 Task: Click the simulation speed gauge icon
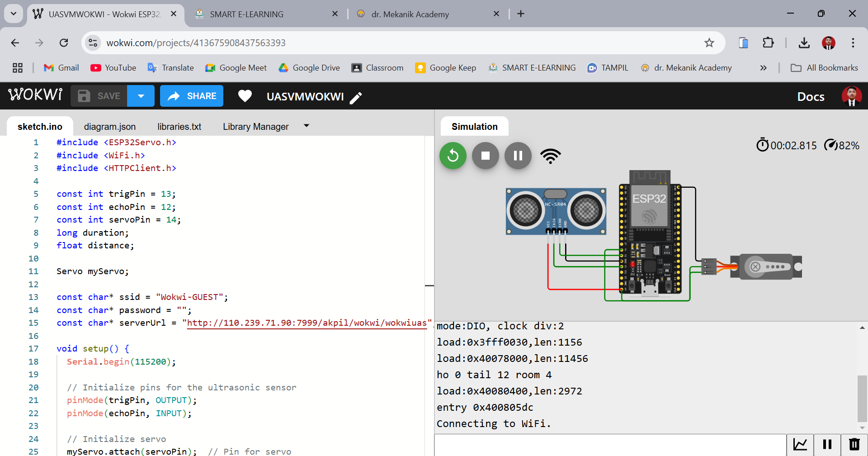click(x=831, y=145)
